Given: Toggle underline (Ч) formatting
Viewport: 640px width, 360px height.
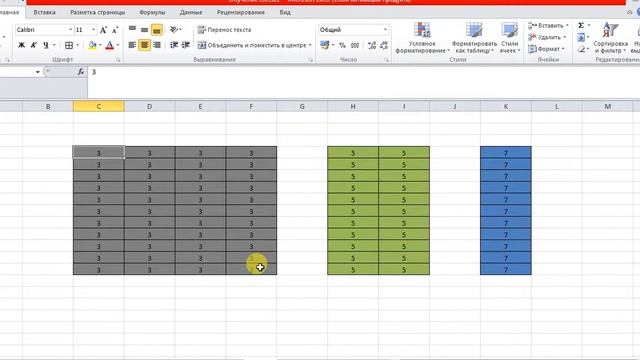Looking at the screenshot, I should [46, 45].
